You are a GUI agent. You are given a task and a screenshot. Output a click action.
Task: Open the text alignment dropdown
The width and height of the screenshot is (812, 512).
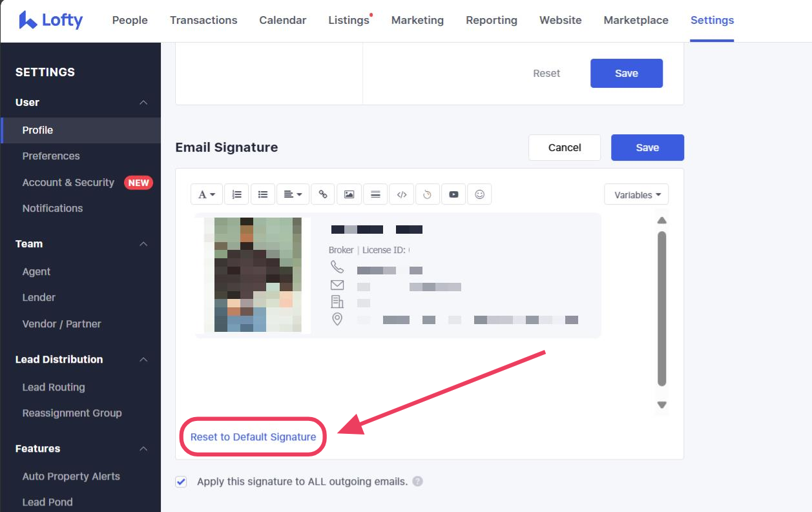tap(293, 194)
